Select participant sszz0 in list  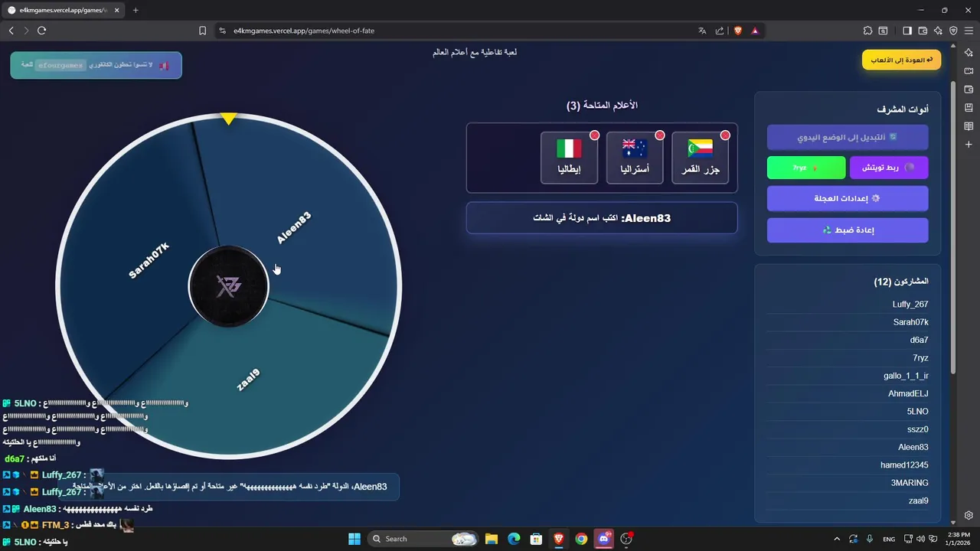(848, 429)
